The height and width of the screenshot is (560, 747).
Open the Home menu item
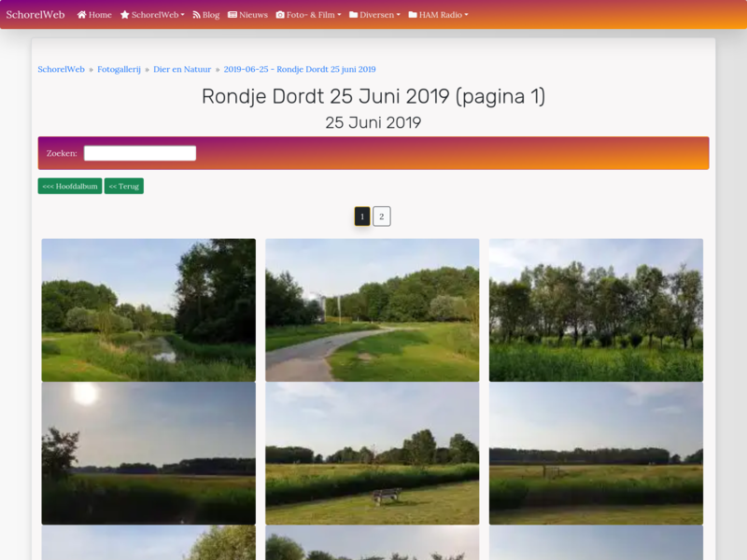[94, 15]
